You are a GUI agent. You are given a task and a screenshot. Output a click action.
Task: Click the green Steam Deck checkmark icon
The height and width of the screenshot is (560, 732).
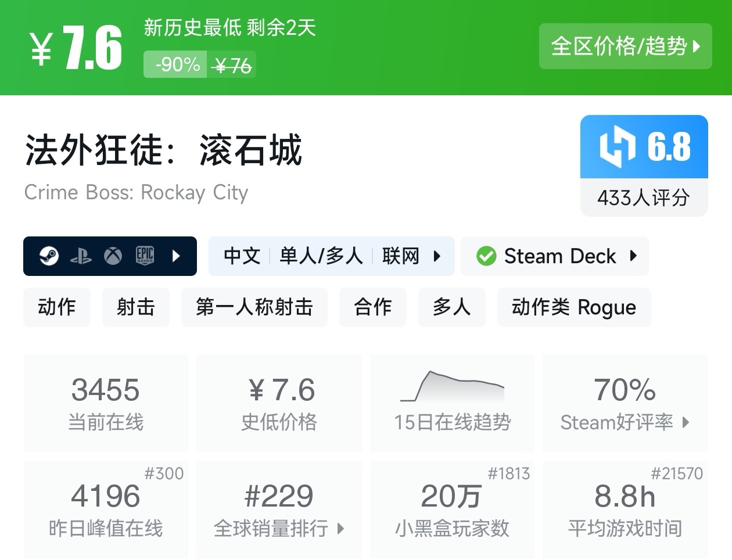(487, 256)
